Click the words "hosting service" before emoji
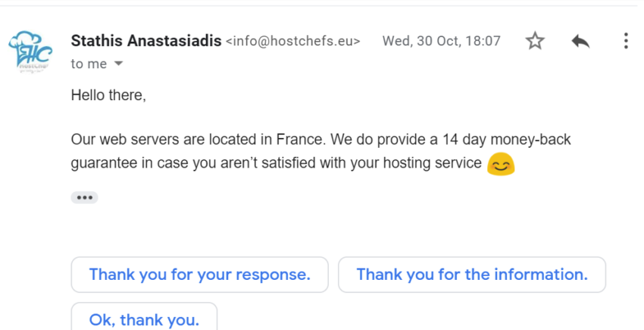 (432, 163)
